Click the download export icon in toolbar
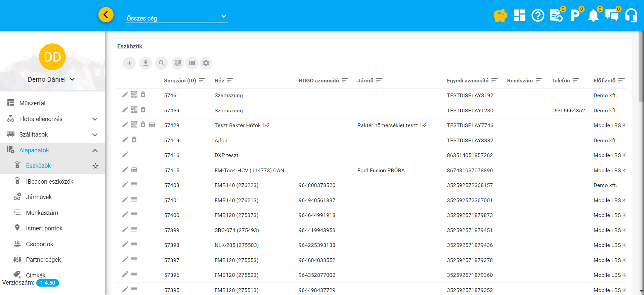The width and height of the screenshot is (644, 295). 145,63
